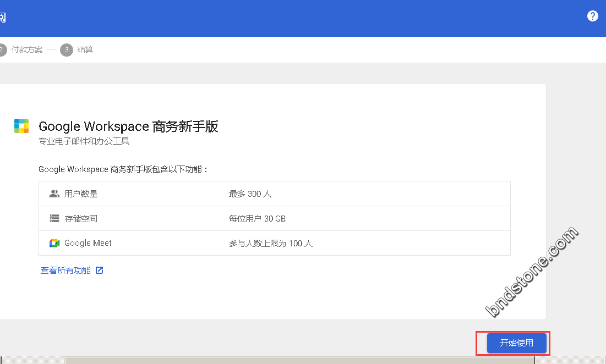Open the 查看所有功能 link
606x364 pixels.
(65, 270)
